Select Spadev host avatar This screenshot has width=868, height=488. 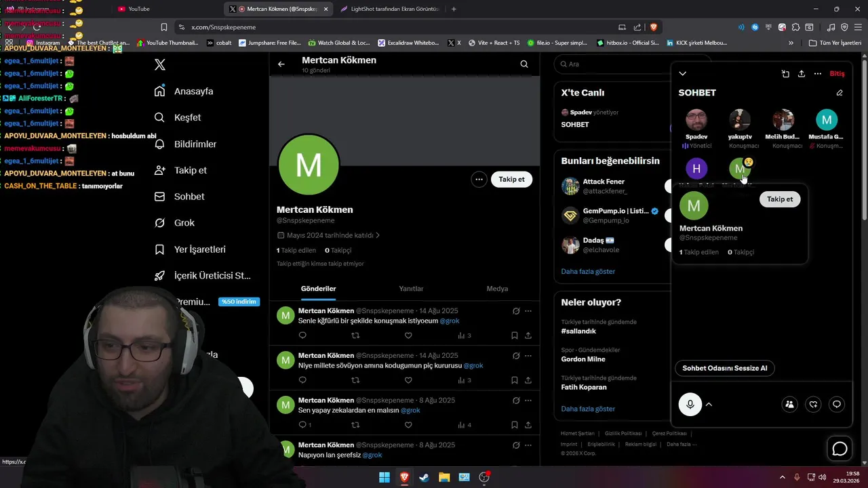click(696, 120)
